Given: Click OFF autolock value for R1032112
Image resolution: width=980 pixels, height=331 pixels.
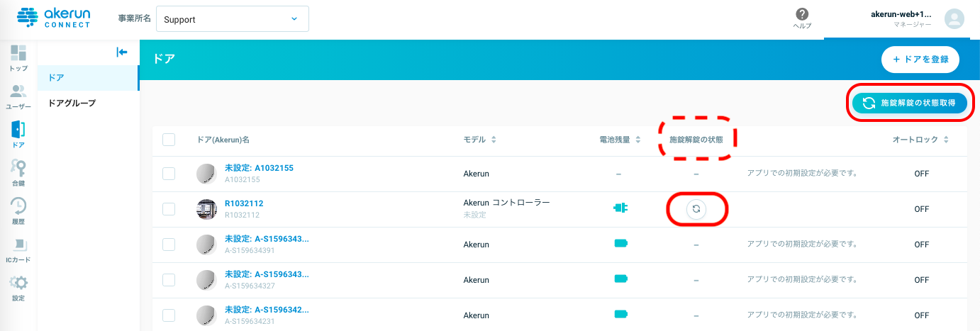Looking at the screenshot, I should 921,209.
